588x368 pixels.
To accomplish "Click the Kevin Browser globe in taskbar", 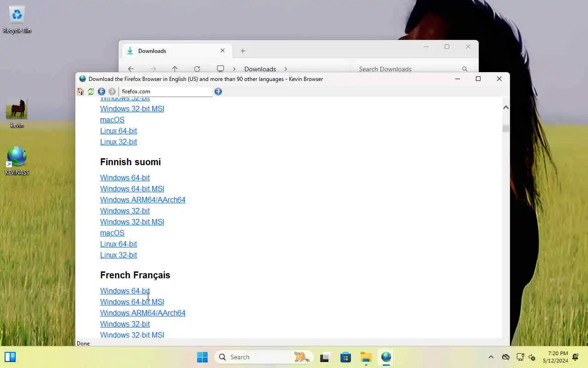I will click(x=386, y=357).
